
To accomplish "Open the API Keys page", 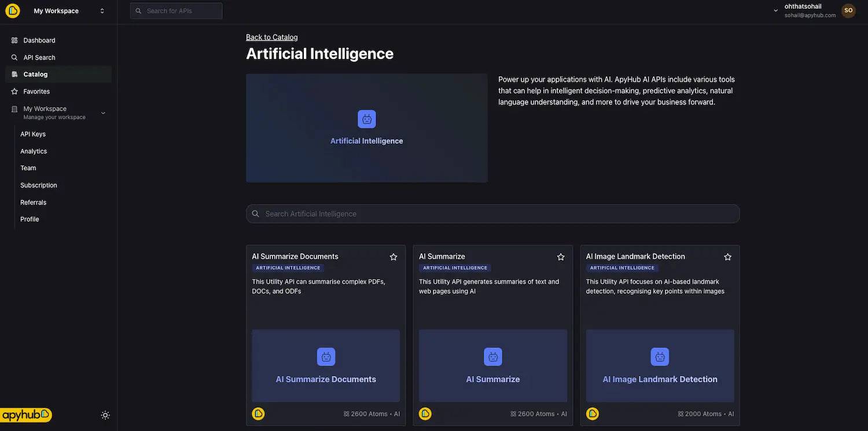I will 33,134.
